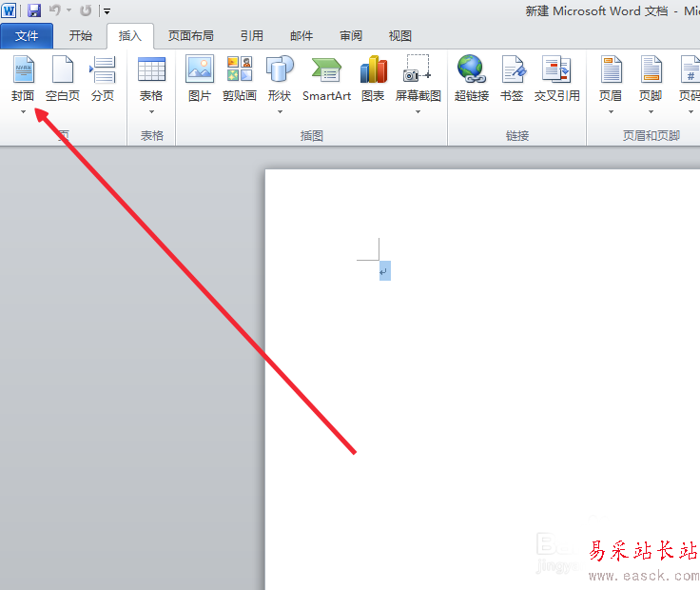Expand the Footer (页脚) dropdown arrow
Screen dimensions: 700x590
(x=651, y=111)
